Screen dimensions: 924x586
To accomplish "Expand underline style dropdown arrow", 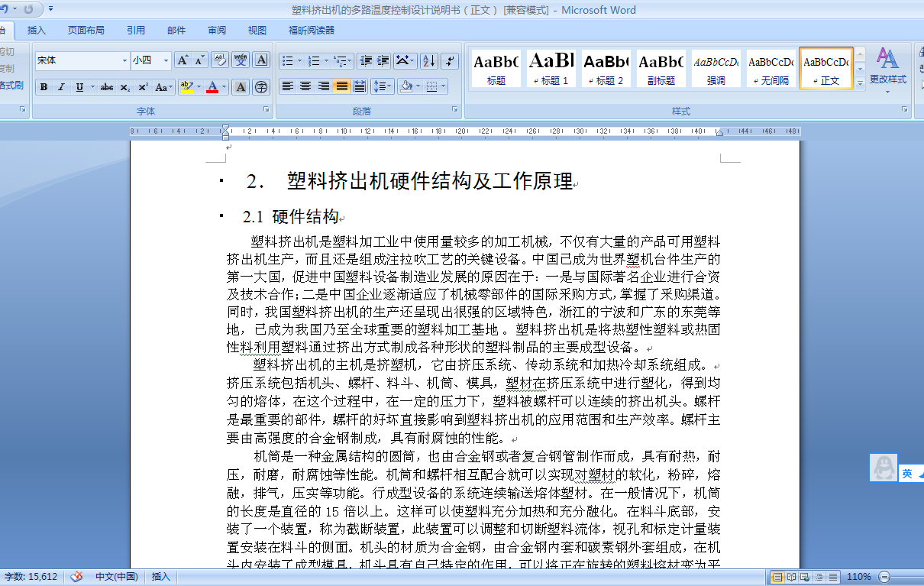I will 93,87.
